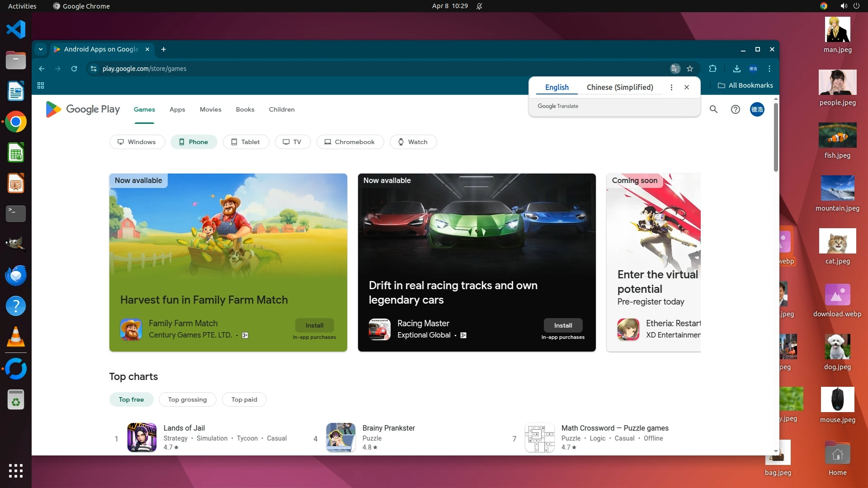The image size is (868, 488).
Task: Launch Thunderbird from the dock
Action: point(15,275)
